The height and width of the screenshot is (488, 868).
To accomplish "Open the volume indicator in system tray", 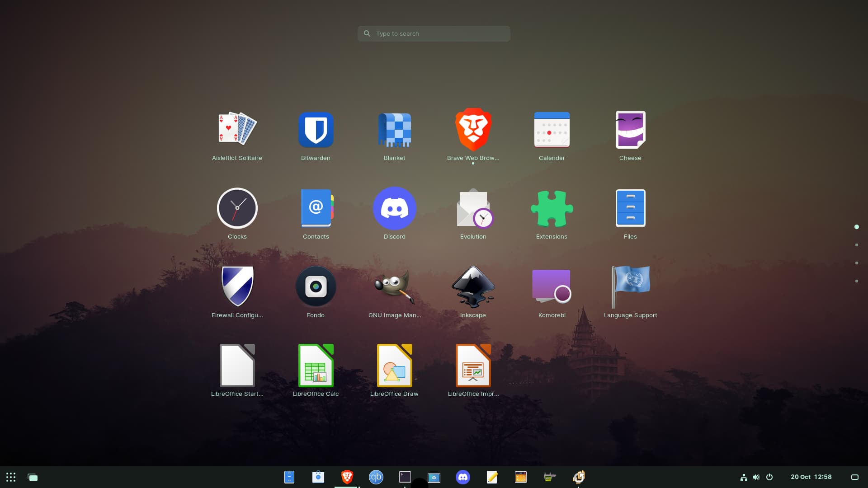I will point(756,477).
